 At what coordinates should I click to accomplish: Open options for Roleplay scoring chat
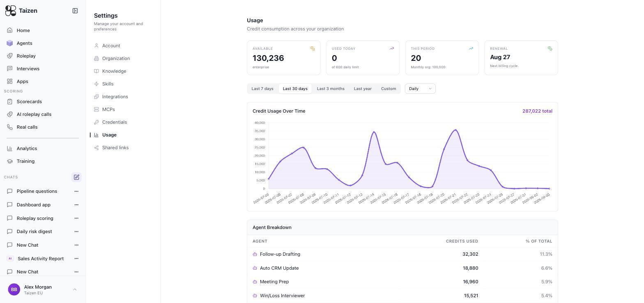pyautogui.click(x=76, y=218)
